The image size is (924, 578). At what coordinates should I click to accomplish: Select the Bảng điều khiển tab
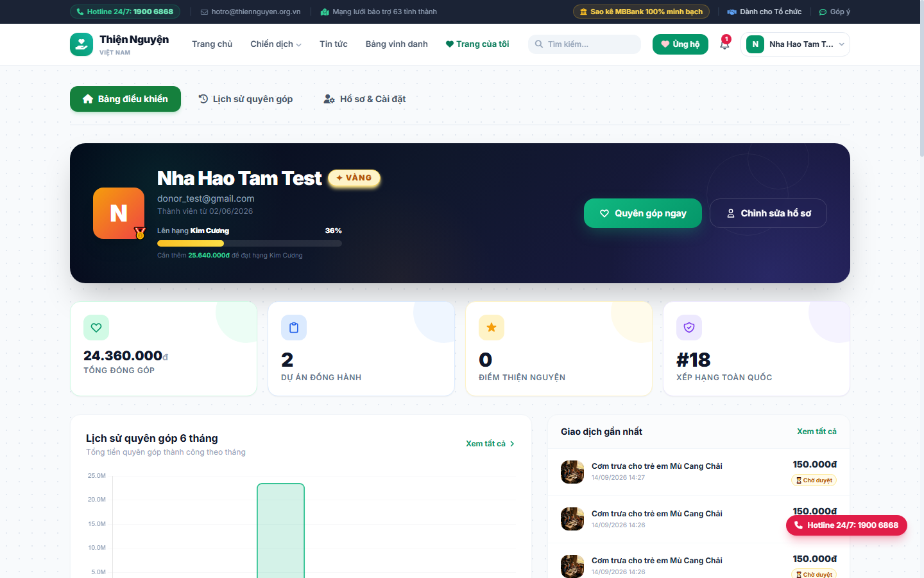tap(125, 99)
